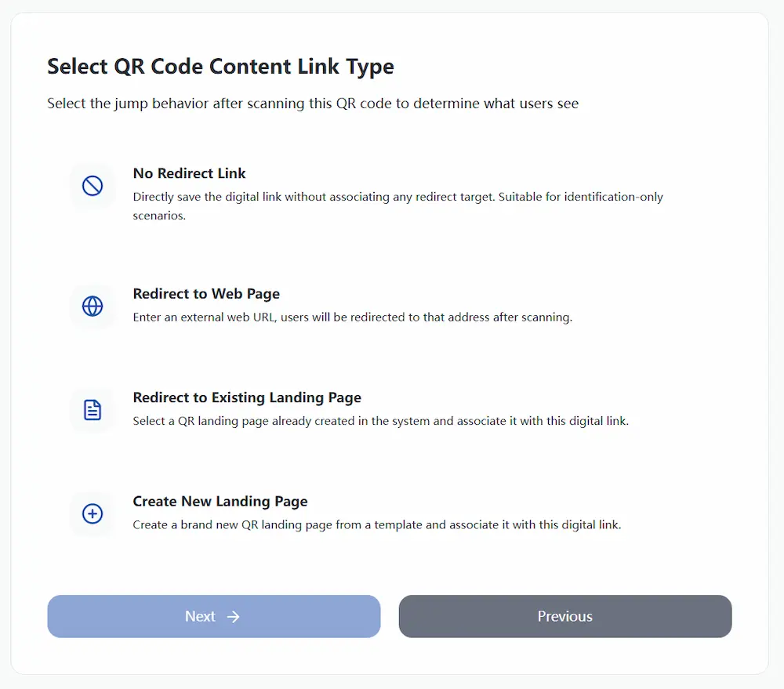Click the 'Directly save the digital link' description line
Image resolution: width=784 pixels, height=689 pixels.
pos(398,197)
